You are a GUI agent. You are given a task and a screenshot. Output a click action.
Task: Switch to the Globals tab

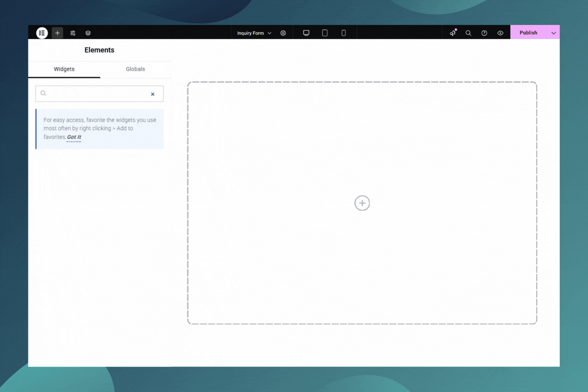pyautogui.click(x=135, y=69)
